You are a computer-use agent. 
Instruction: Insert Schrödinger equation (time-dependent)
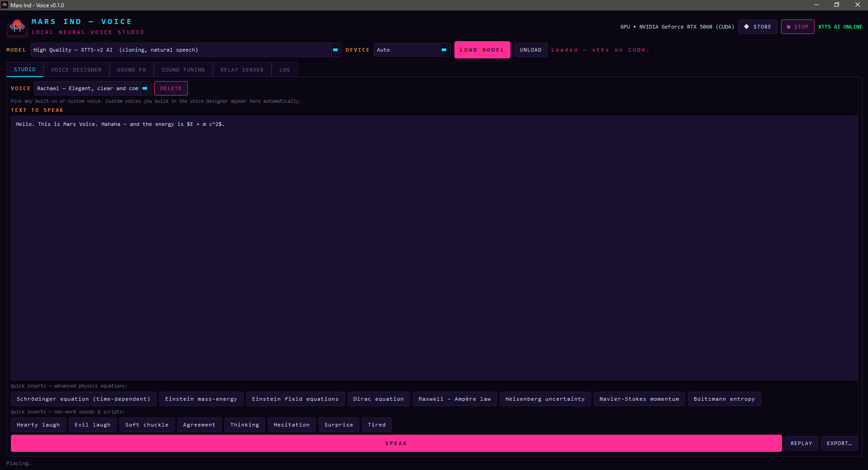pos(84,399)
